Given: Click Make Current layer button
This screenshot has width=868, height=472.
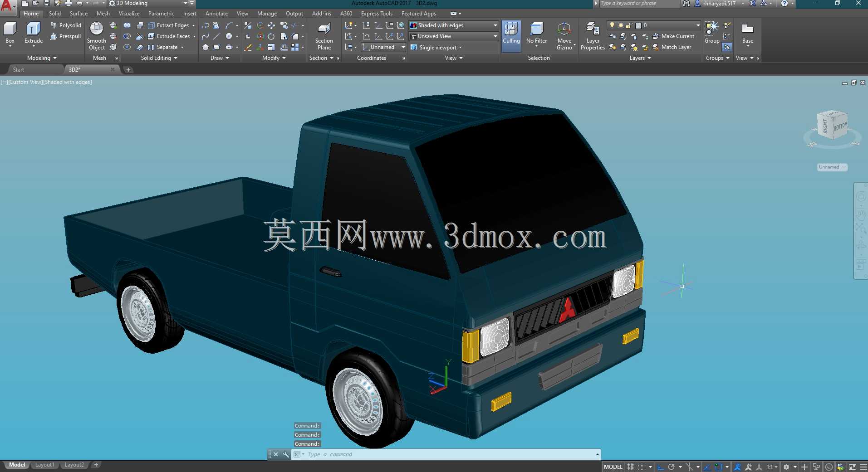Looking at the screenshot, I should point(673,36).
